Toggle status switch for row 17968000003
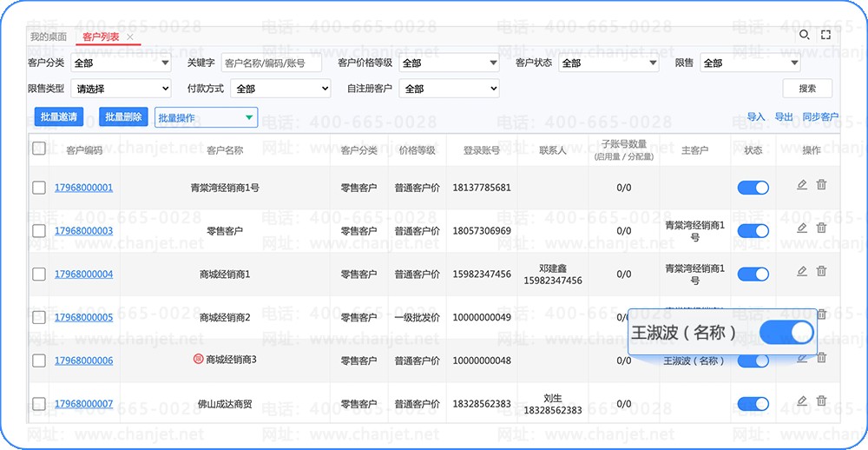868x450 pixels. 753,231
